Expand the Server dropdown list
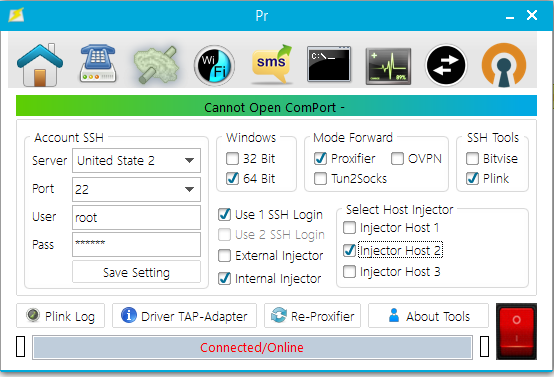Screen dimensions: 554x377 pyautogui.click(x=189, y=160)
